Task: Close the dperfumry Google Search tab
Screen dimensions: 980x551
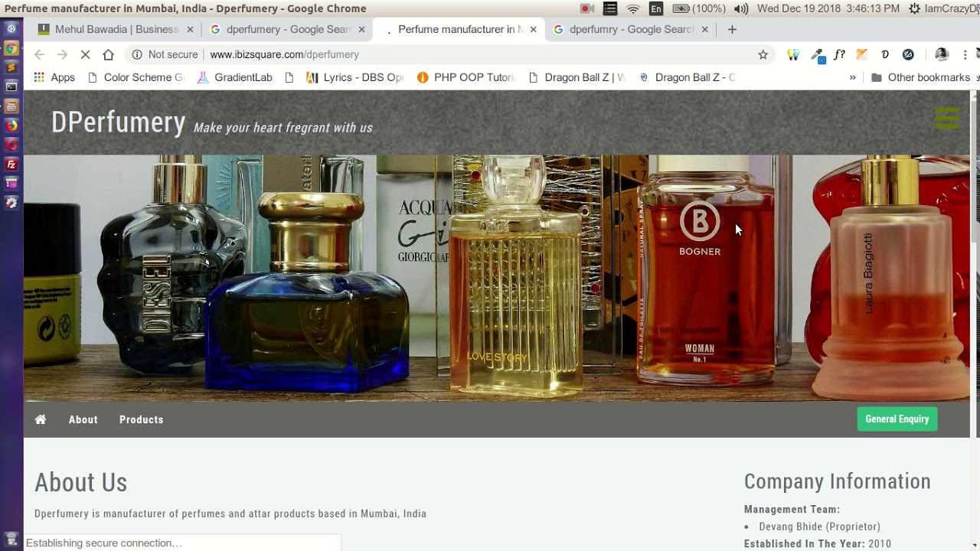Action: pyautogui.click(x=704, y=29)
